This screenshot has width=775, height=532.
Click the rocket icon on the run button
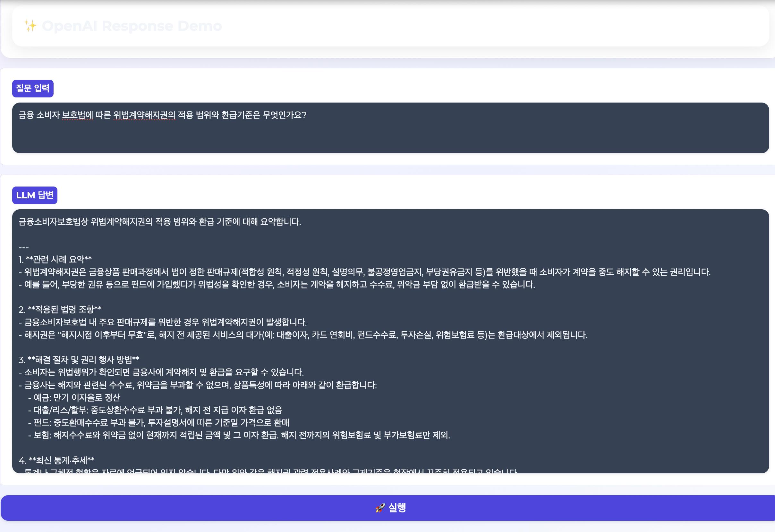[x=380, y=508]
